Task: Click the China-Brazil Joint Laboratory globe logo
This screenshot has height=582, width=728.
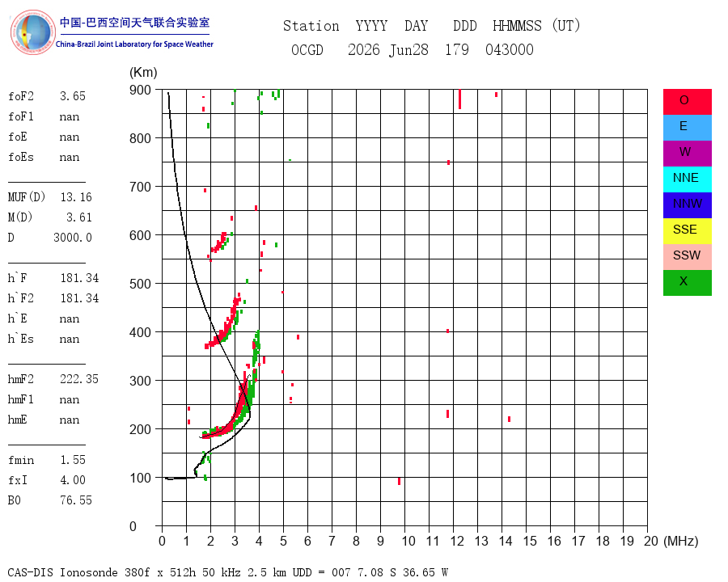Action: [33, 32]
